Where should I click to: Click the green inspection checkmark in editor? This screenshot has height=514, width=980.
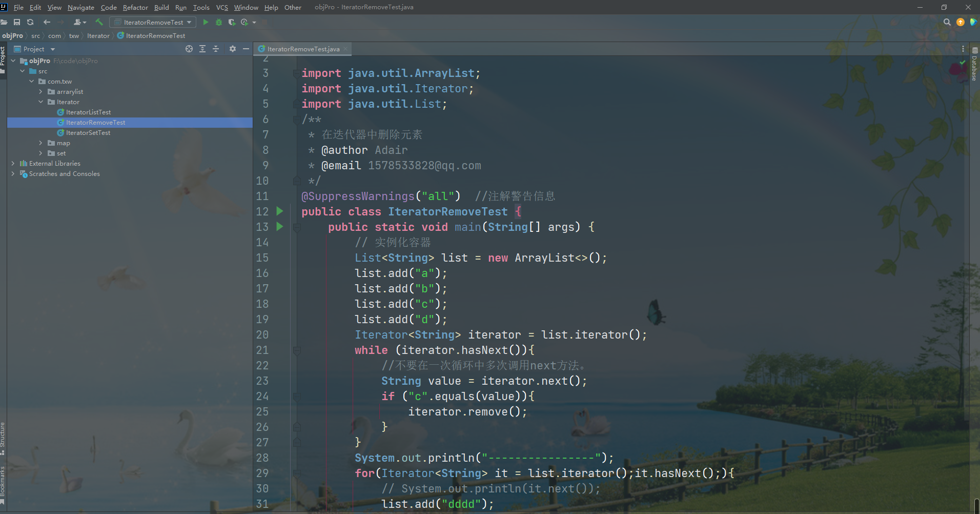coord(963,62)
